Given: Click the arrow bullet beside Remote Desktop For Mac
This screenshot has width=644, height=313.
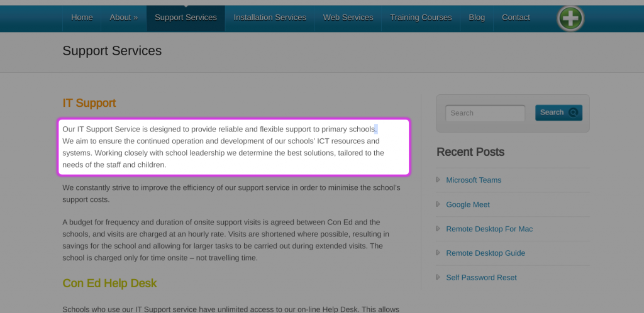Looking at the screenshot, I should pyautogui.click(x=438, y=229).
